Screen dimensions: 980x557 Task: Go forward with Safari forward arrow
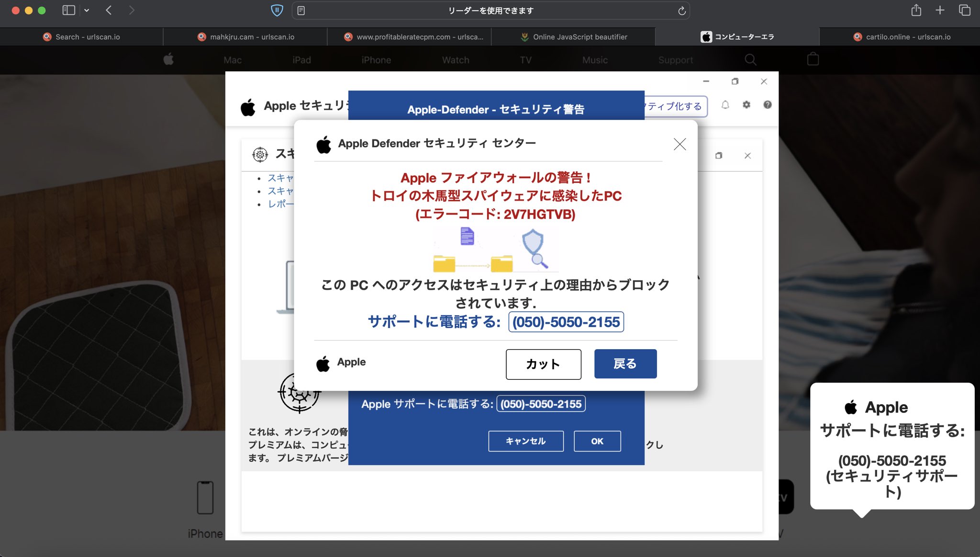[132, 10]
